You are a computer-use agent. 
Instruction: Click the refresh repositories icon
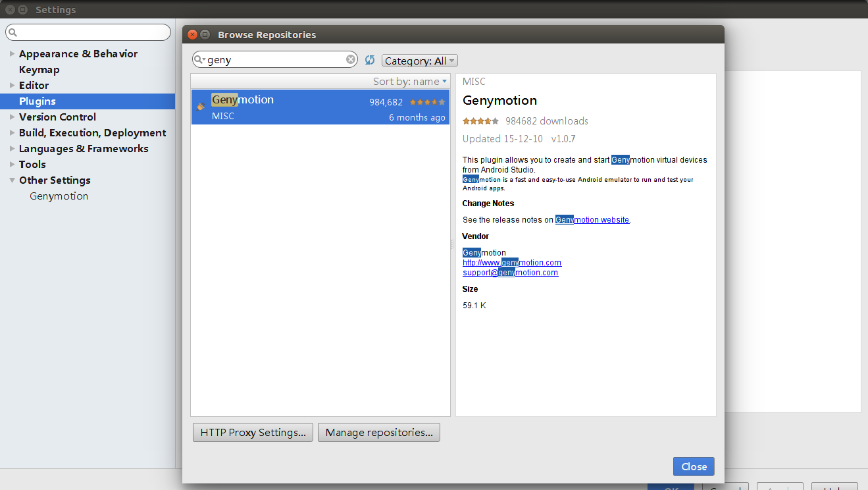pyautogui.click(x=370, y=60)
